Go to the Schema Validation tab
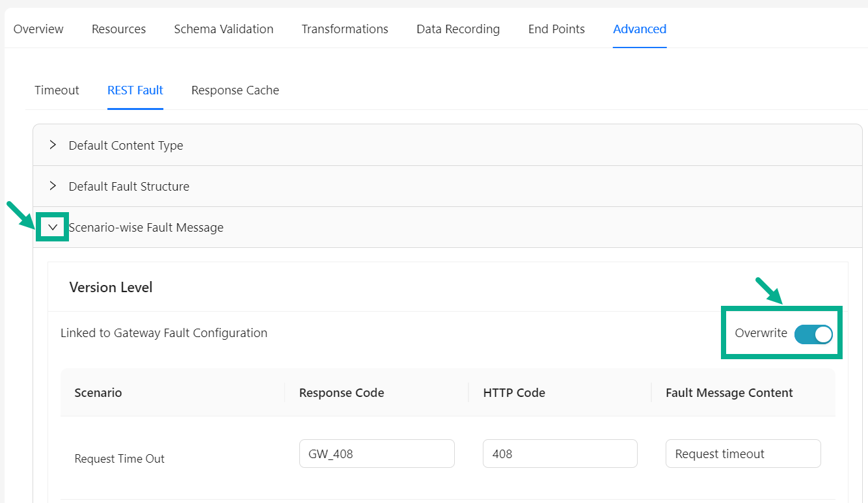The width and height of the screenshot is (868, 503). point(223,29)
